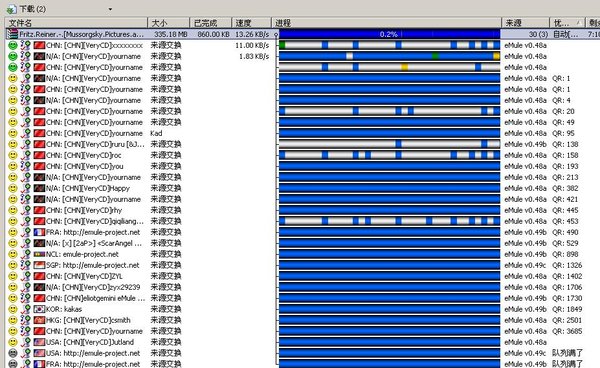
Task: Click the client icon of [VeryCD]roc source
Action: [26, 155]
